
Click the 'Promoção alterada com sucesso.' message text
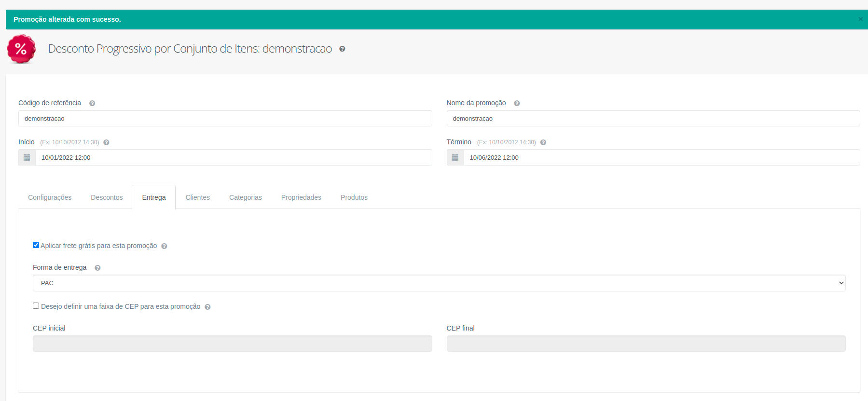pos(67,19)
